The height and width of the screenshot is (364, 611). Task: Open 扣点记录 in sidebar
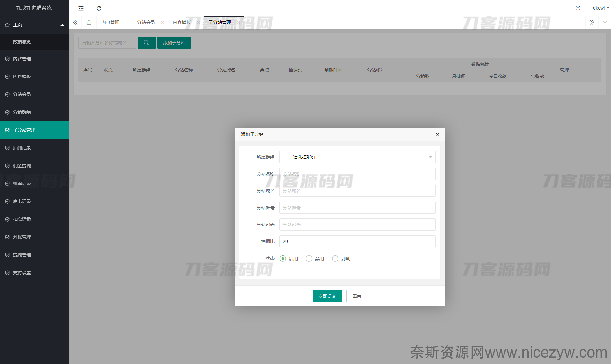(34, 219)
